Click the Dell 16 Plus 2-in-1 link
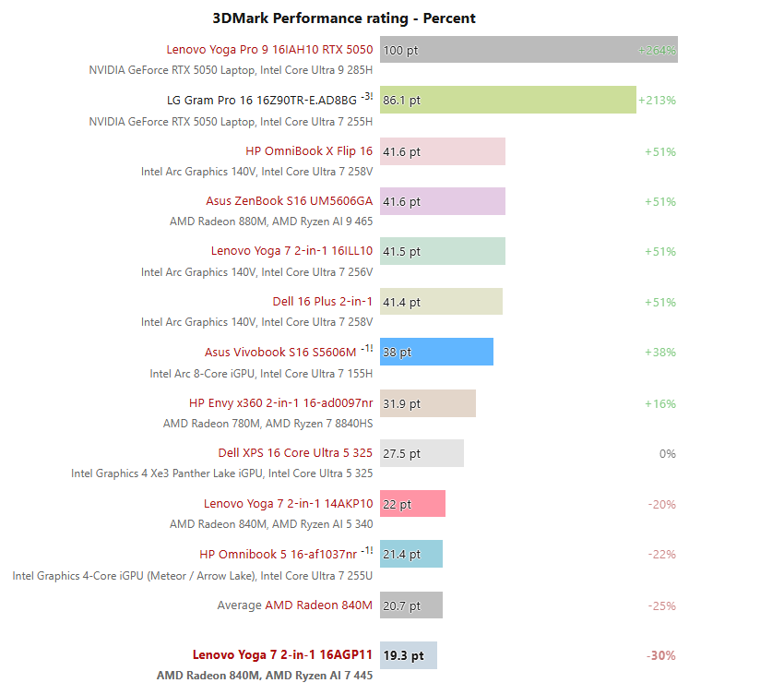The width and height of the screenshot is (784, 695). [x=322, y=302]
